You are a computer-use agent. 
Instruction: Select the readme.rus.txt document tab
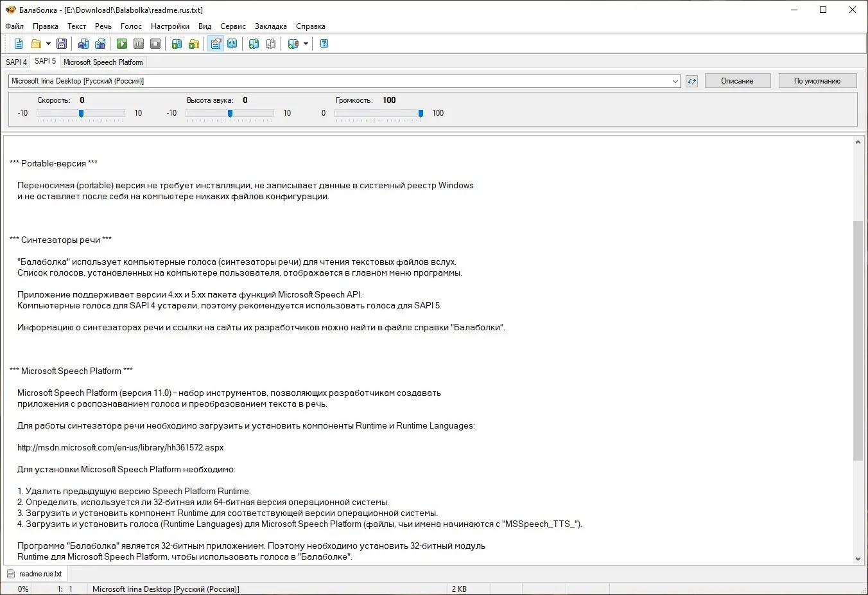point(35,574)
